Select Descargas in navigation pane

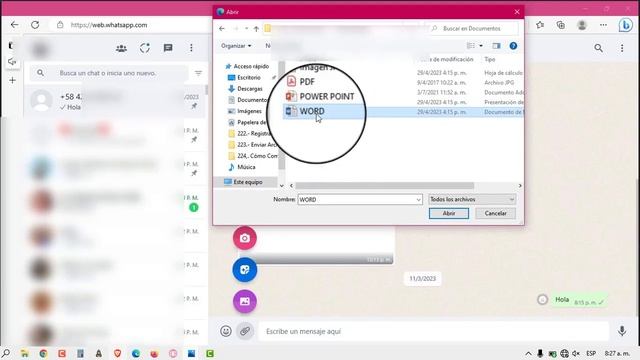pyautogui.click(x=249, y=89)
